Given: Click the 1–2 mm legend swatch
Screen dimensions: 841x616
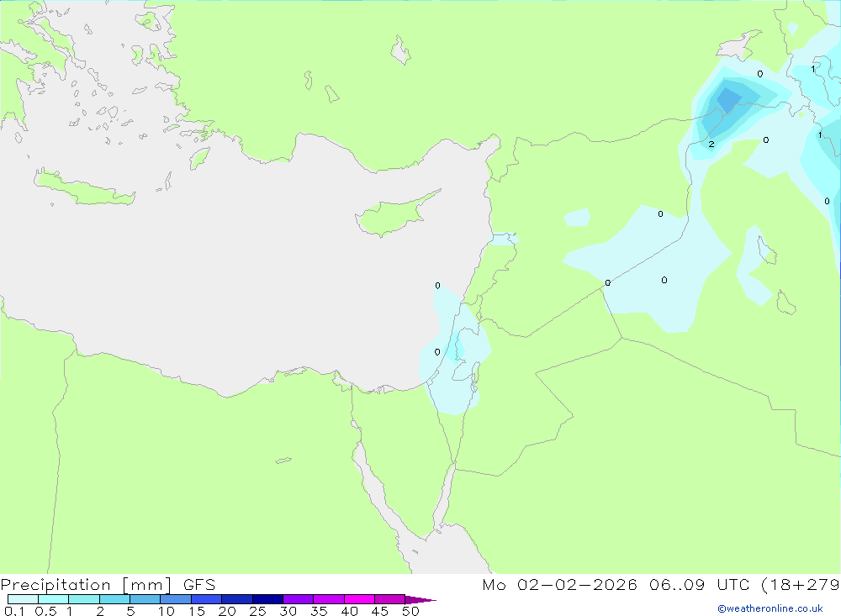Looking at the screenshot, I should pos(84,599).
